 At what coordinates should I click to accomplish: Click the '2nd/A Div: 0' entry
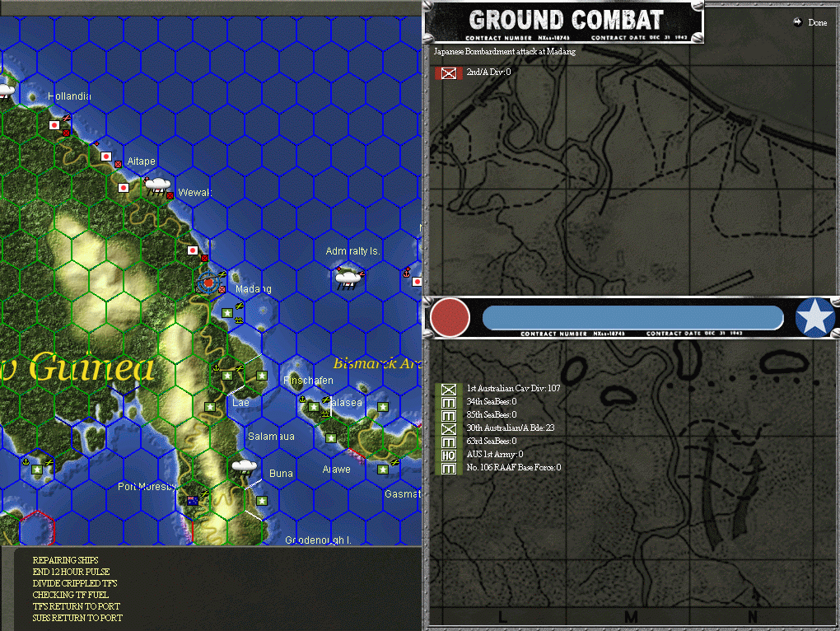[x=488, y=72]
